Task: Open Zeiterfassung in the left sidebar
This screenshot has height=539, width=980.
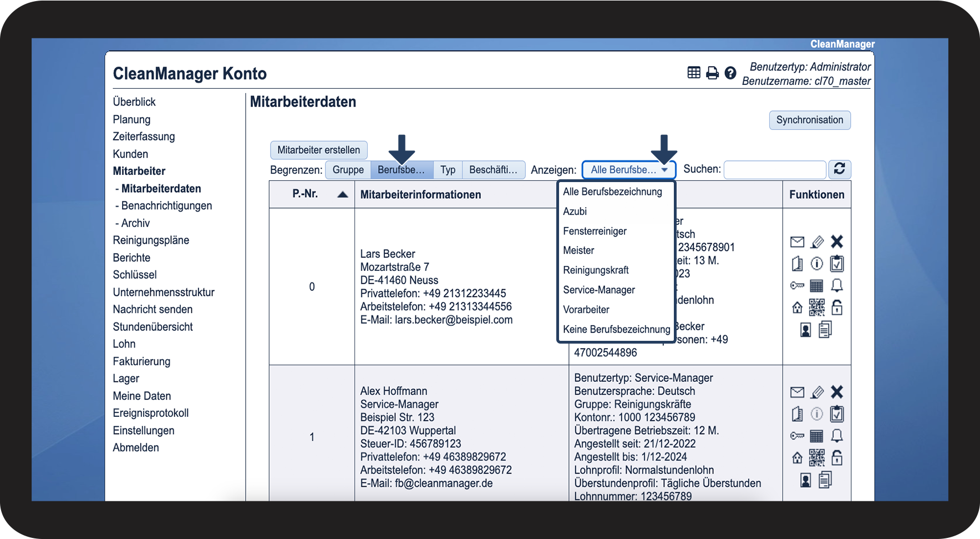Action: 144,137
